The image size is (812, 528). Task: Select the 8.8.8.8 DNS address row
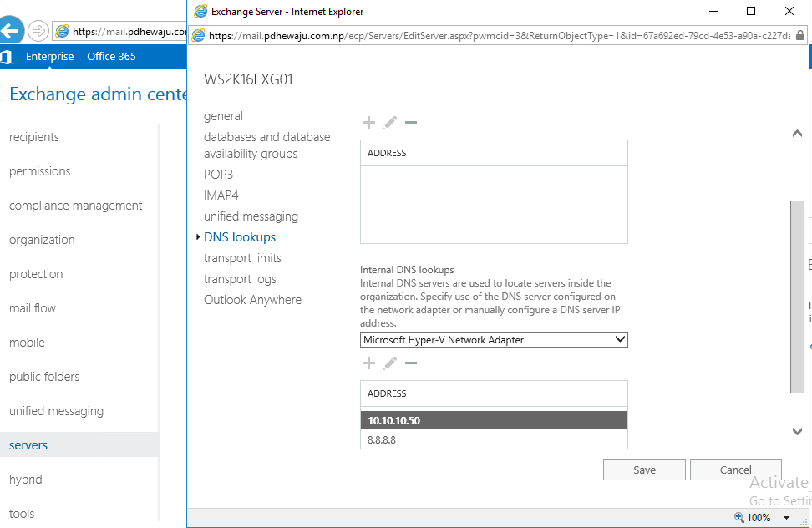click(494, 440)
